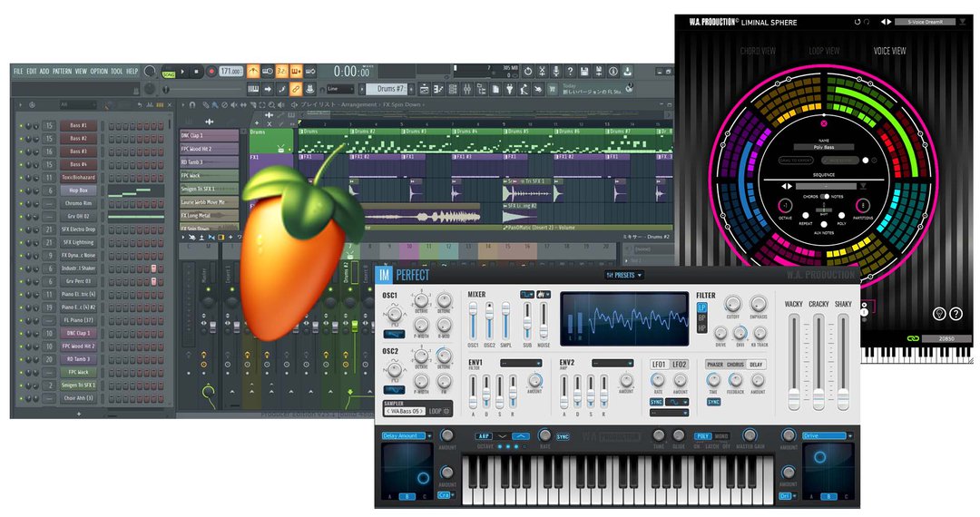This screenshot has width=980, height=517.
Task: Select the LFO2 tab button
Action: (x=680, y=364)
